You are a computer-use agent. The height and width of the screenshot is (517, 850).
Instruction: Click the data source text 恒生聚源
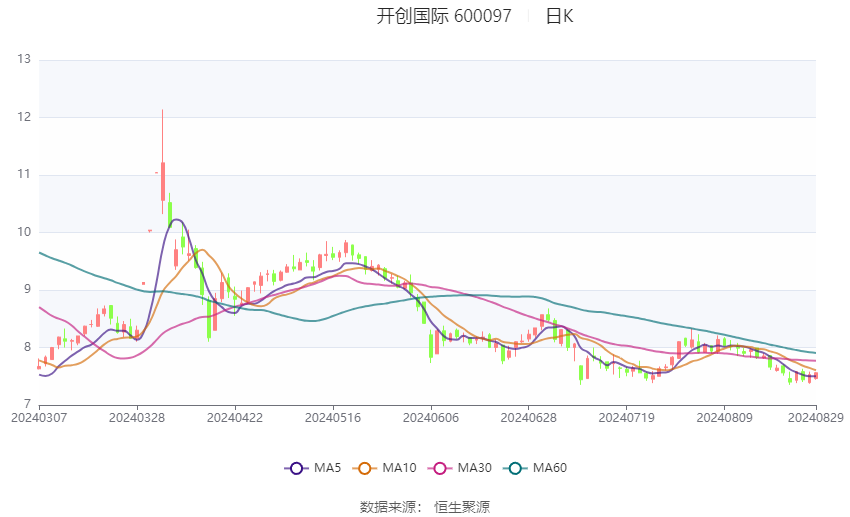[462, 507]
